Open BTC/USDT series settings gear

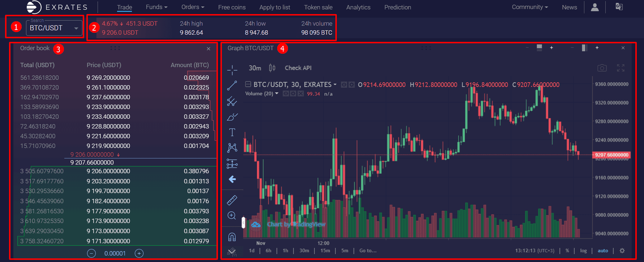pos(351,84)
